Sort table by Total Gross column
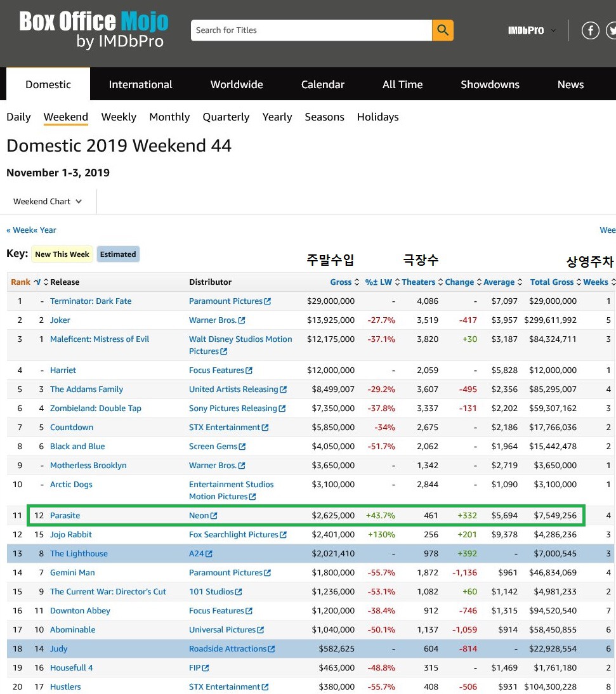Image resolution: width=616 pixels, height=694 pixels. click(x=555, y=282)
